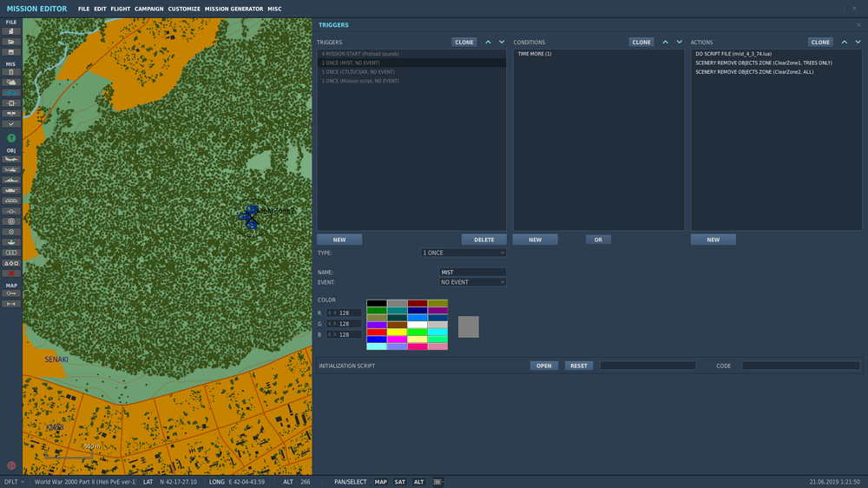Open the MISSION GENERATOR menu
Screen dimensions: 868x488
point(233,9)
